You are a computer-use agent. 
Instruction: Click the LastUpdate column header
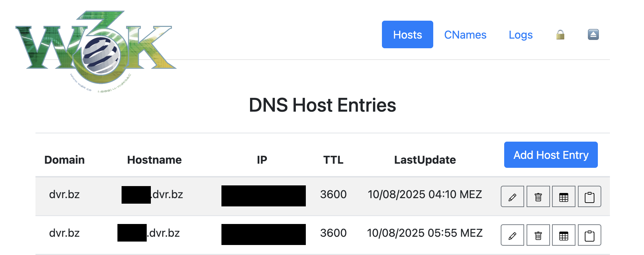(425, 160)
